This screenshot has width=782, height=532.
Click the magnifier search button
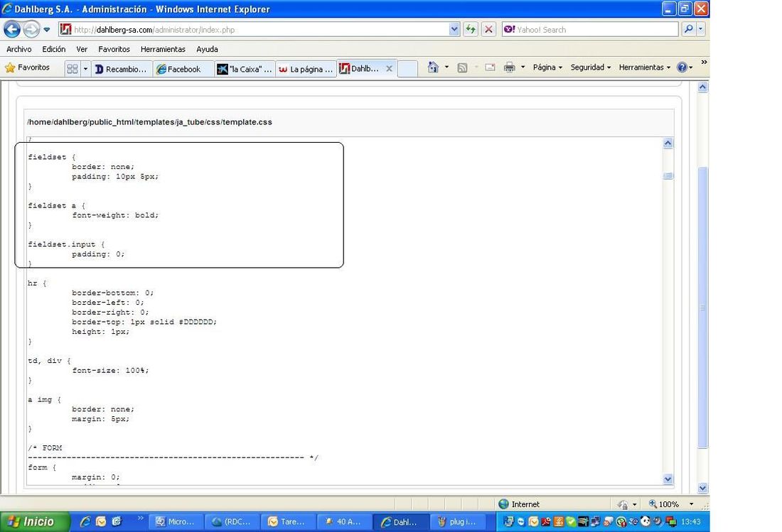[x=688, y=29]
